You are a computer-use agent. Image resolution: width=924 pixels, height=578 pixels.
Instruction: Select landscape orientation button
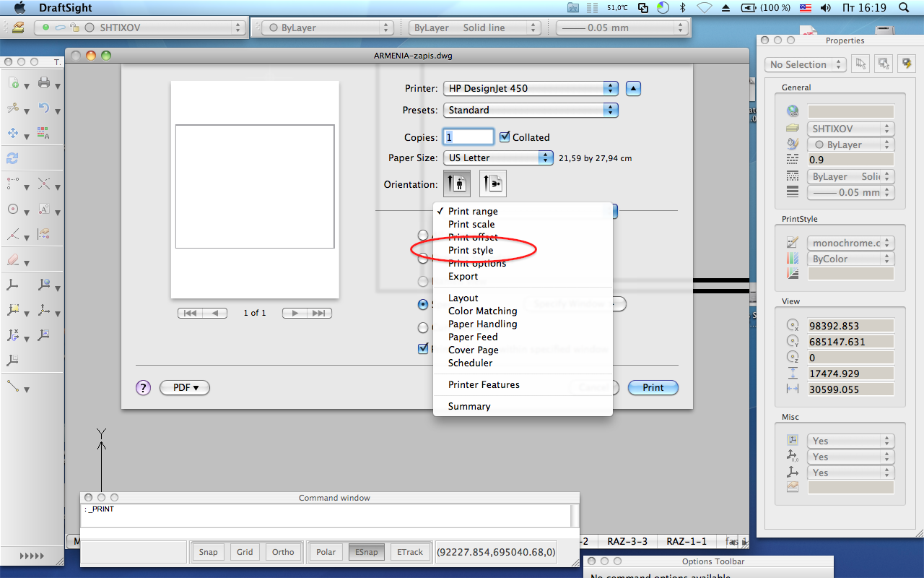point(492,184)
